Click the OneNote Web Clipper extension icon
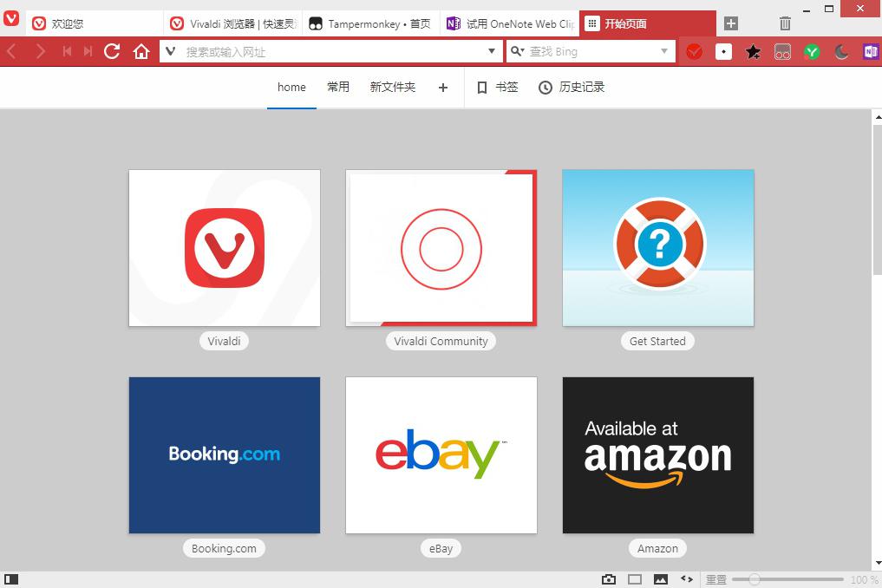This screenshot has height=588, width=882. tap(871, 52)
